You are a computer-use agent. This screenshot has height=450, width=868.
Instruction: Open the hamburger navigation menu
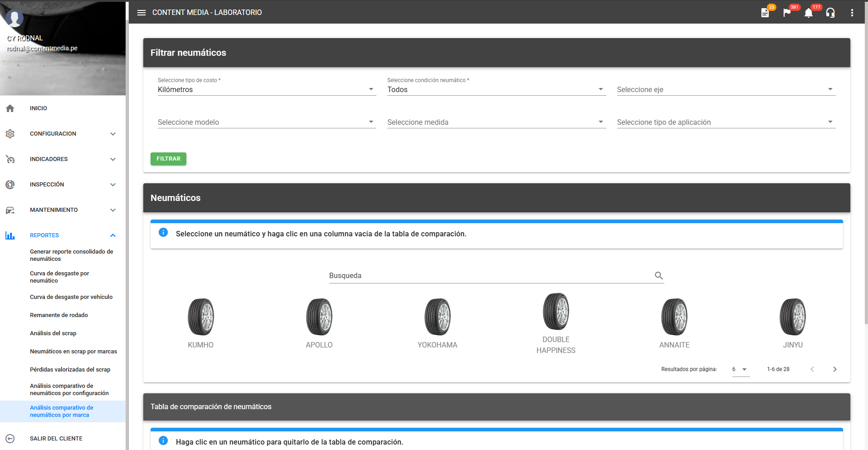click(141, 13)
